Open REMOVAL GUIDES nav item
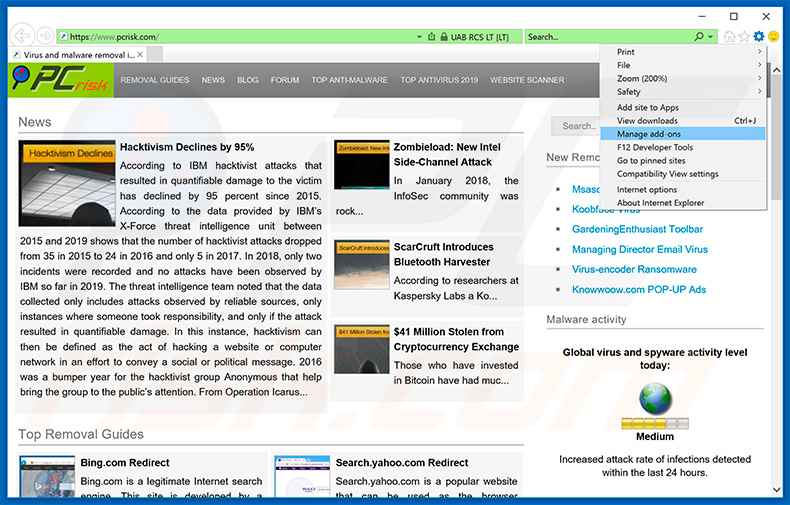 point(155,80)
